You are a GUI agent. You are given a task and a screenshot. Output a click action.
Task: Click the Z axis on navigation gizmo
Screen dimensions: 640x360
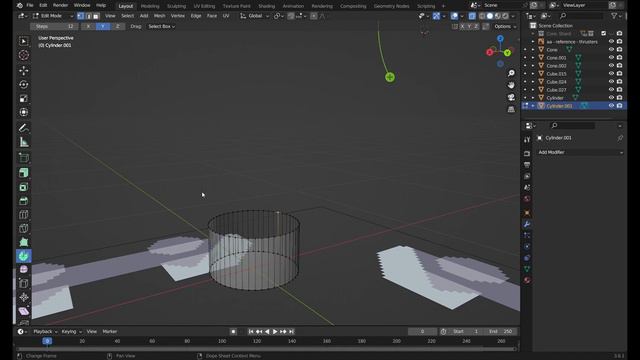pyautogui.click(x=500, y=38)
